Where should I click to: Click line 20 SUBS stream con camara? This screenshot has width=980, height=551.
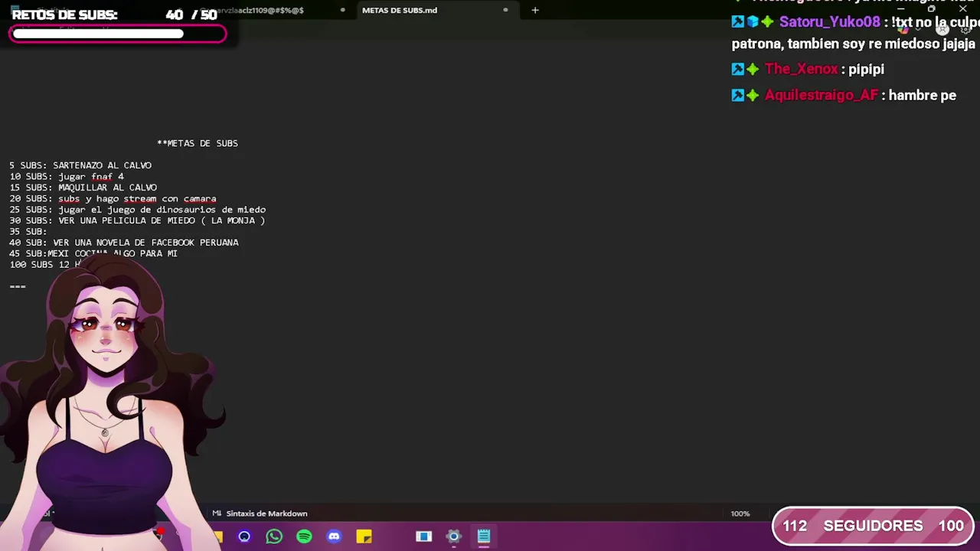pos(113,199)
